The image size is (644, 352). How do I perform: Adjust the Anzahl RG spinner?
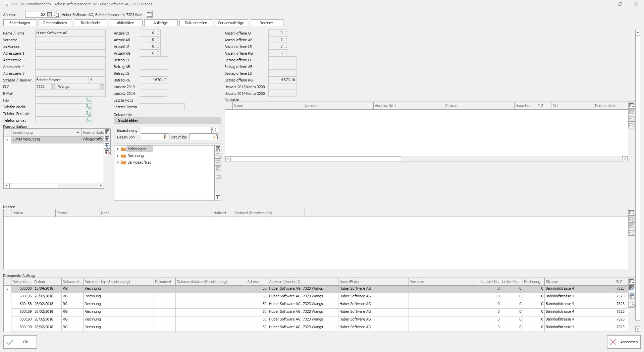(158, 53)
